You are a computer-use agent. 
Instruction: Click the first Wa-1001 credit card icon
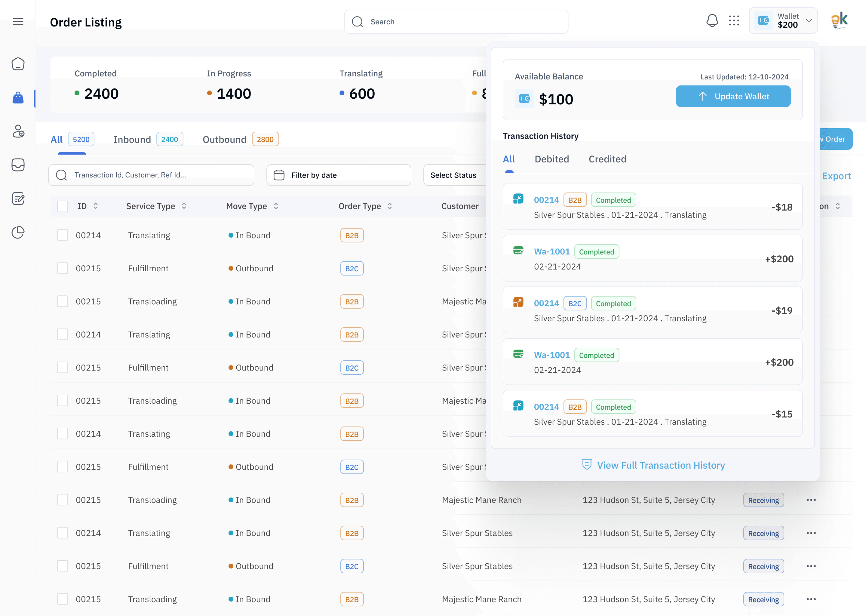point(518,250)
